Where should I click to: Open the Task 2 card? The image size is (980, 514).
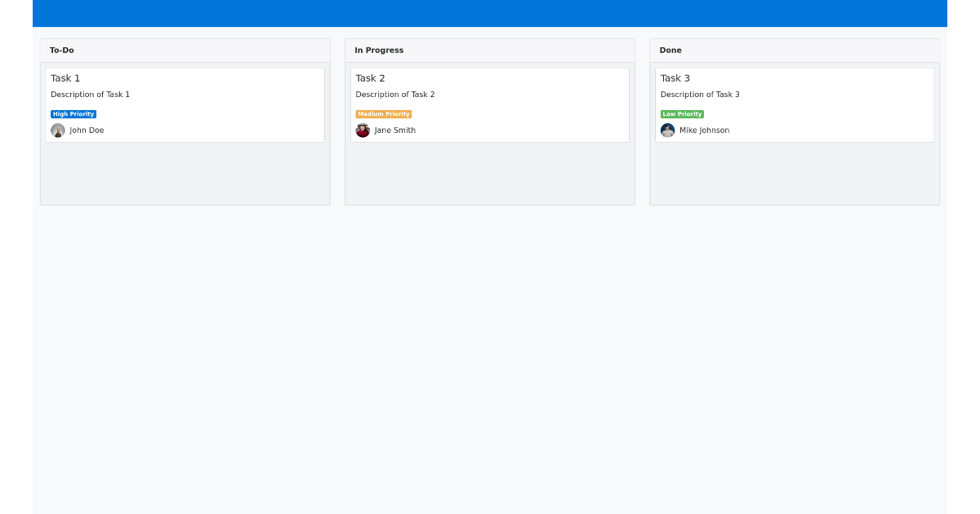click(489, 104)
